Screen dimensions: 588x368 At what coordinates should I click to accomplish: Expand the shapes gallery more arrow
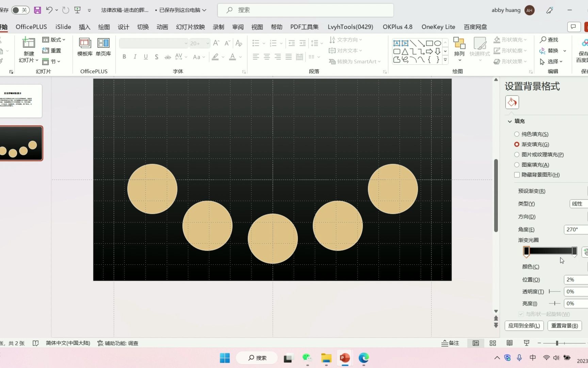coord(445,60)
